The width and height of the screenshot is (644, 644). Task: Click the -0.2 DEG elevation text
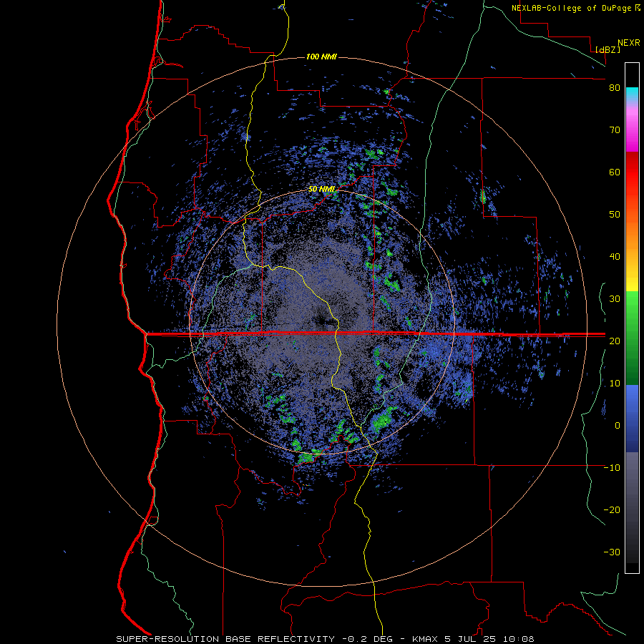(x=367, y=639)
